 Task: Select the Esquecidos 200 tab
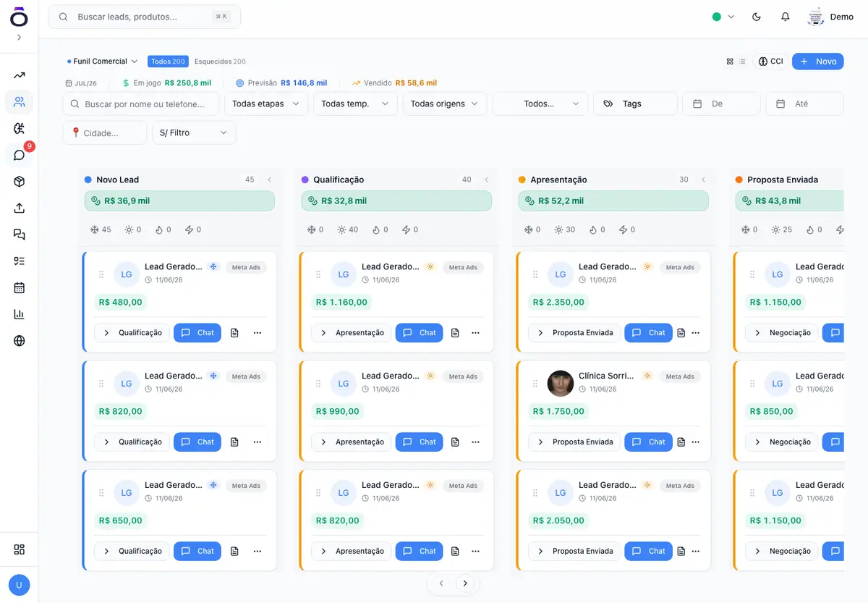tap(220, 62)
